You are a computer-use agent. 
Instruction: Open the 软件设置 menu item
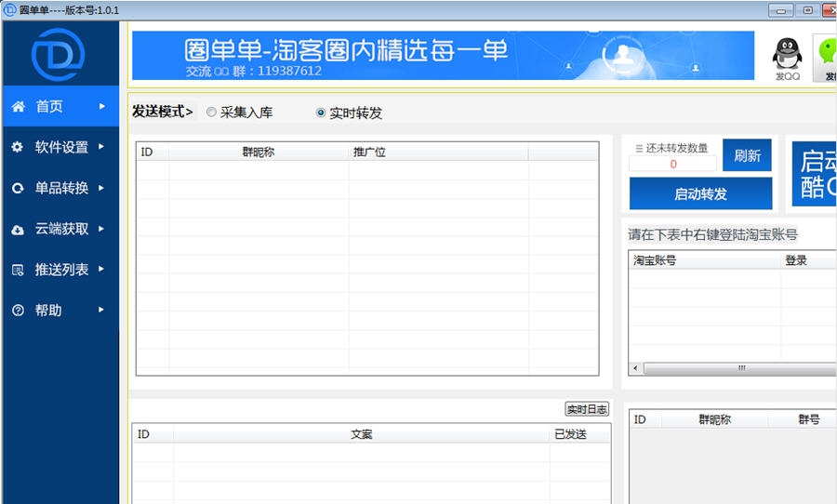coord(60,147)
